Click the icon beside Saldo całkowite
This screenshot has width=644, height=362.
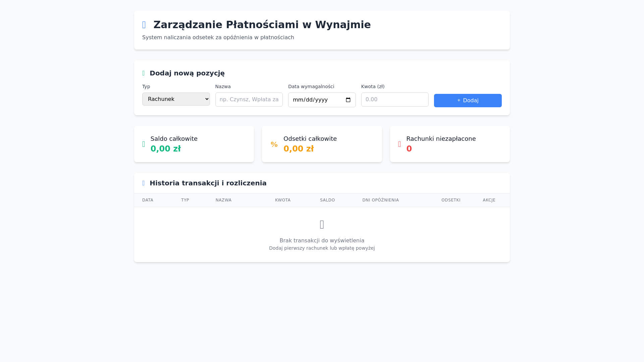(144, 144)
